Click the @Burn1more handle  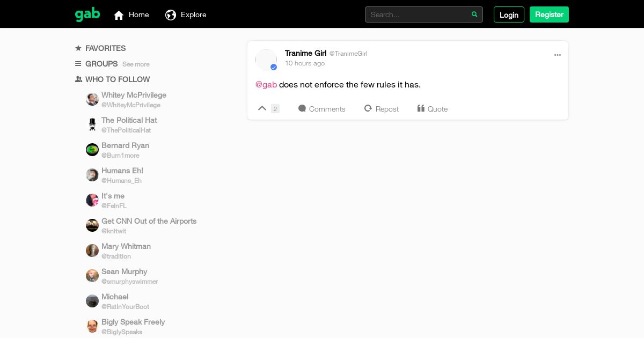(120, 156)
